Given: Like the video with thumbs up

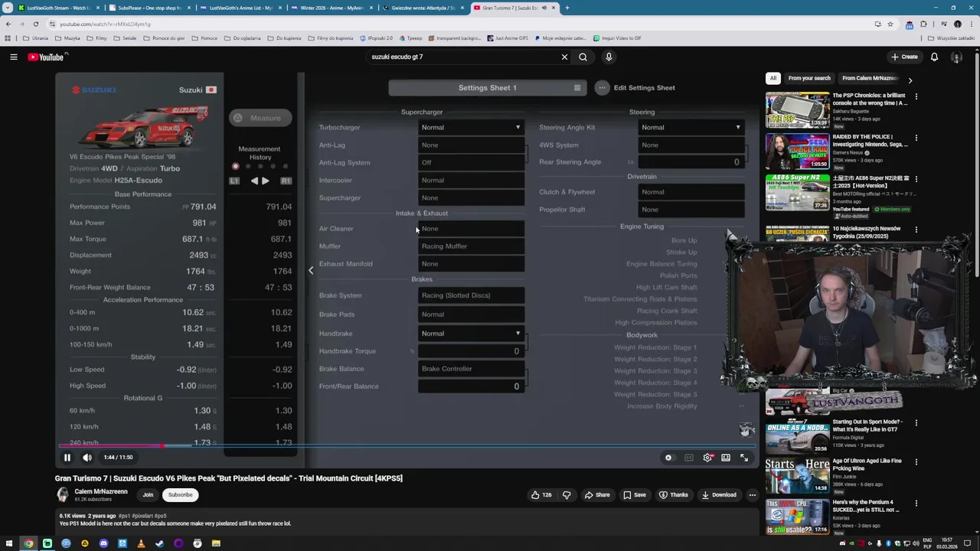Looking at the screenshot, I should coord(541,495).
